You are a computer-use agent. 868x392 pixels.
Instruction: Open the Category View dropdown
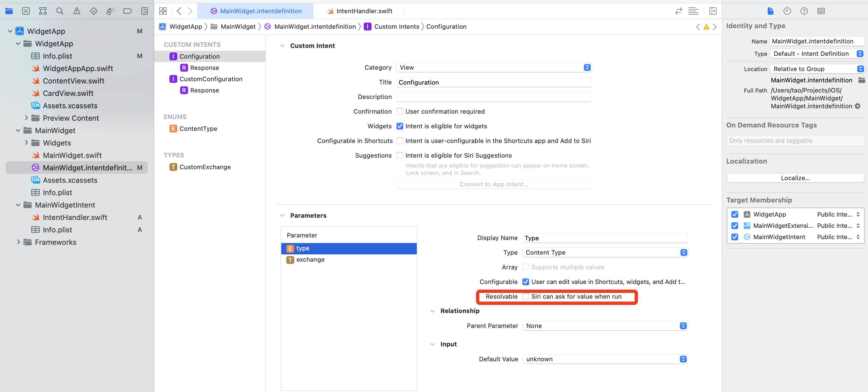[494, 67]
